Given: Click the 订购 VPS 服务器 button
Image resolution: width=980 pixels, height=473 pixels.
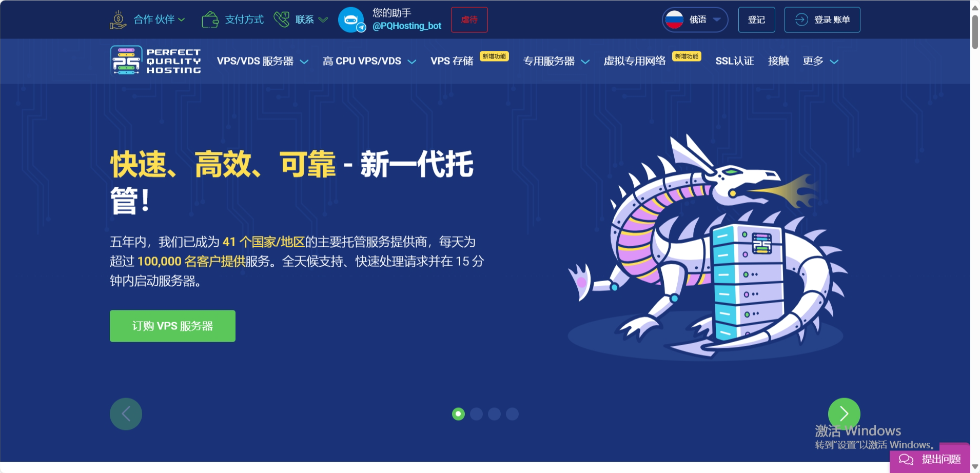Looking at the screenshot, I should pos(172,325).
